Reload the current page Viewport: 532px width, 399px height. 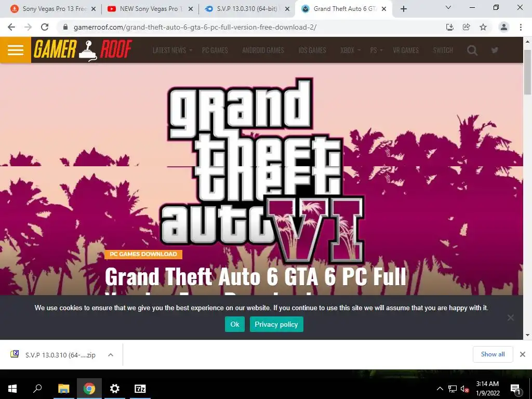click(45, 27)
